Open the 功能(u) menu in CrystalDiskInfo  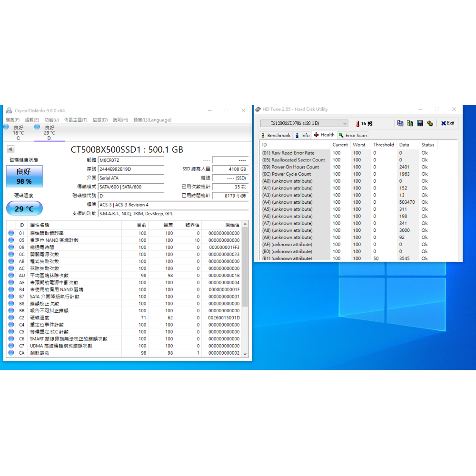(x=51, y=120)
